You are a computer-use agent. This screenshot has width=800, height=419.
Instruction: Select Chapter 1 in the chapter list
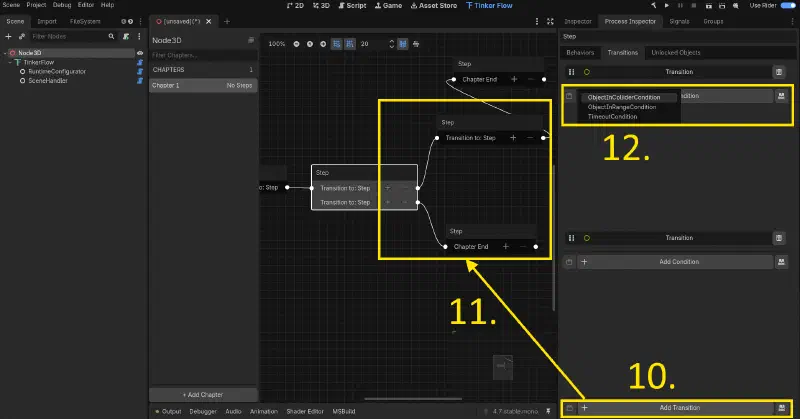pos(203,85)
